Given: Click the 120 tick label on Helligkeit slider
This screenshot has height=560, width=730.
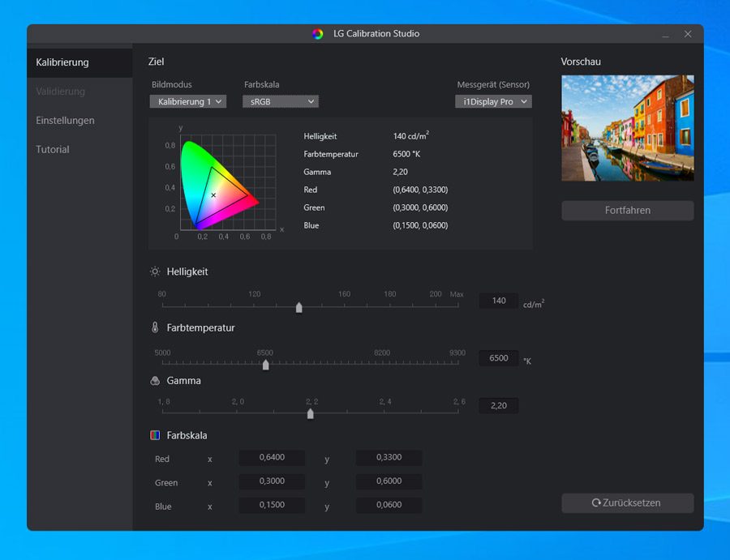Looking at the screenshot, I should click(254, 294).
